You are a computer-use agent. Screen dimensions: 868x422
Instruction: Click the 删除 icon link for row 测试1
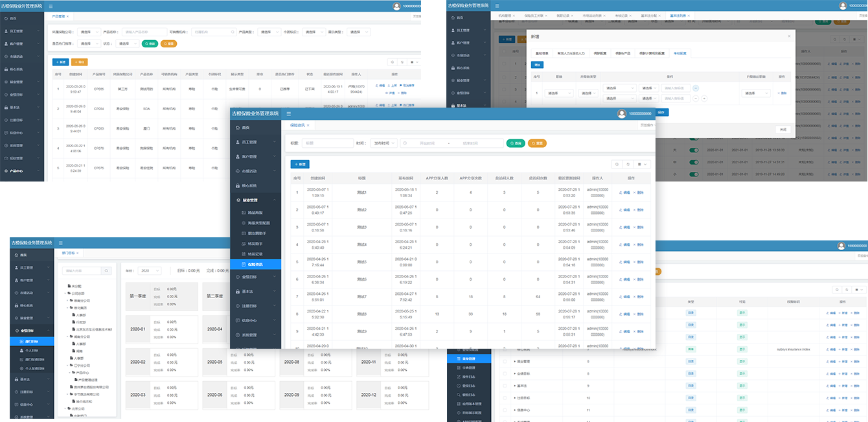click(639, 193)
